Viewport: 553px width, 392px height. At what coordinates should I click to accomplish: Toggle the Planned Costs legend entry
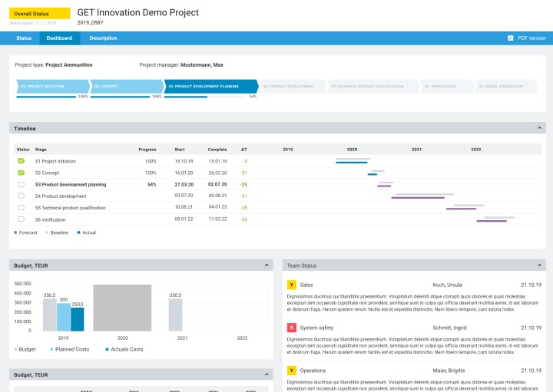pyautogui.click(x=69, y=349)
